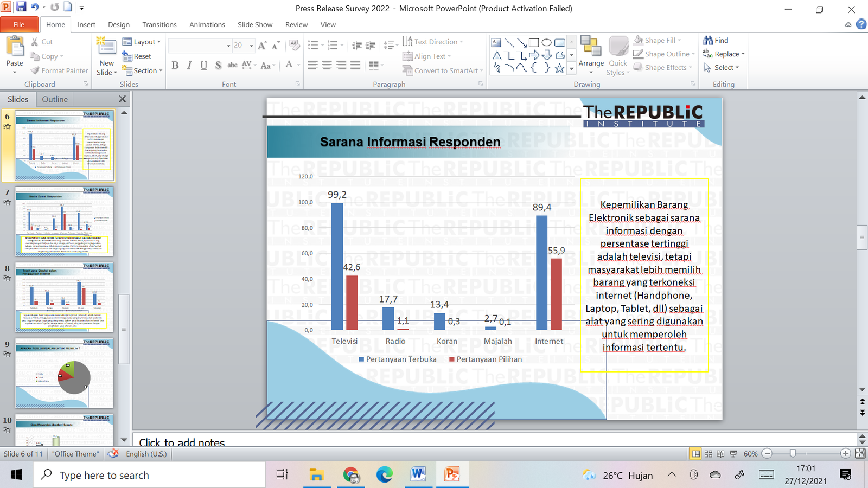Viewport: 868px width, 488px height.
Task: Click the Reset slide button
Action: [137, 56]
